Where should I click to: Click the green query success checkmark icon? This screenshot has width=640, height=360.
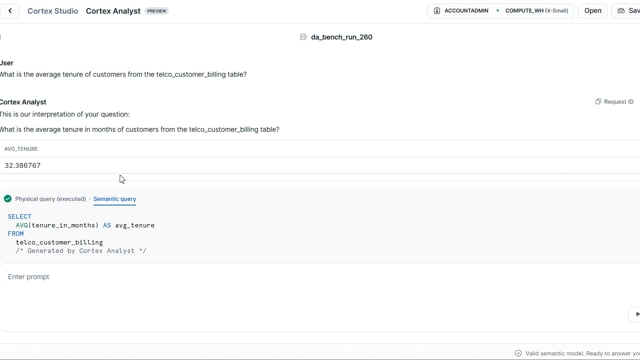8,199
